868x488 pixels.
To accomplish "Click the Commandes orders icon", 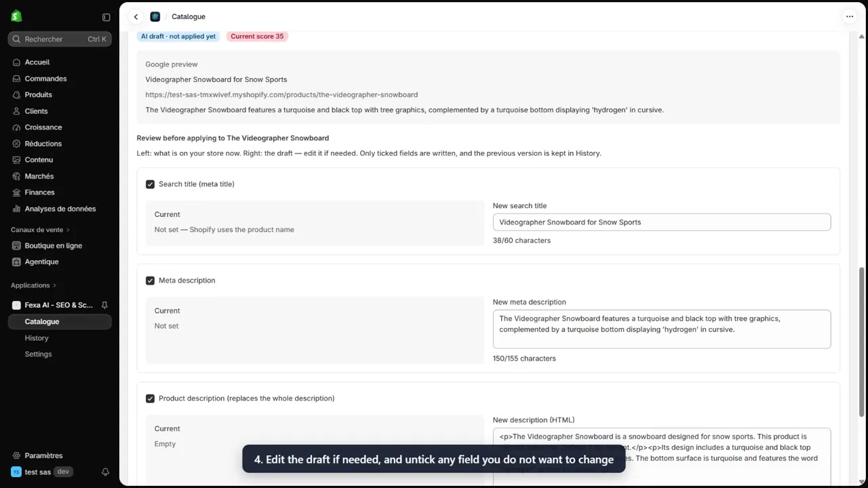I will [x=16, y=79].
